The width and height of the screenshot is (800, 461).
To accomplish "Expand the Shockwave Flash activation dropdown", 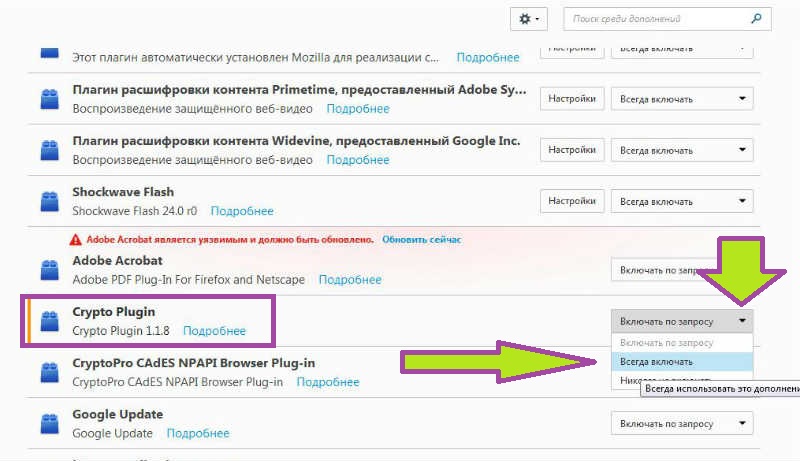I will click(x=682, y=201).
